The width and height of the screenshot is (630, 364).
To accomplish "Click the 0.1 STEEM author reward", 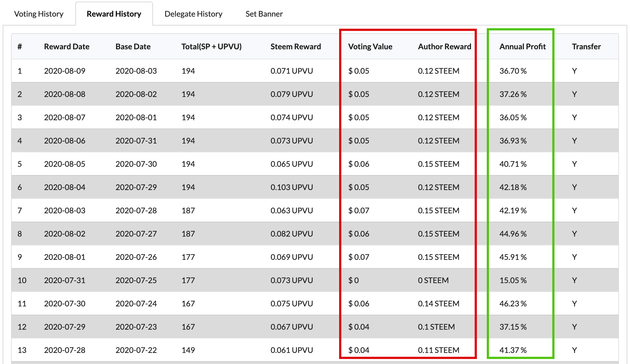I will point(436,327).
